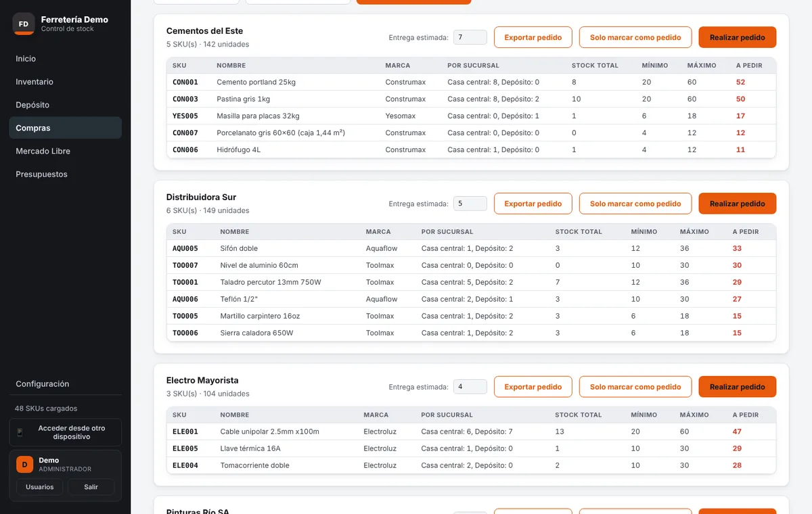Click the Usuarios button

coord(40,487)
